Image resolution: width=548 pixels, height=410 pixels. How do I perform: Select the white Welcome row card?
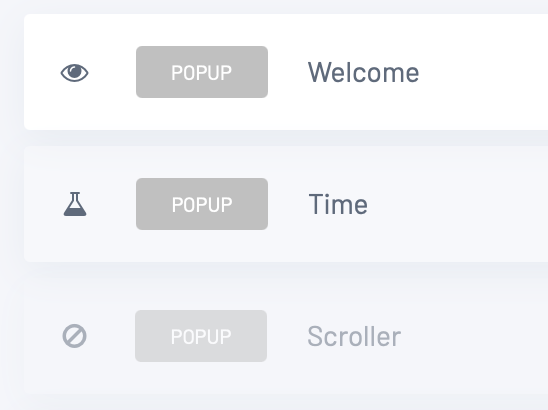pyautogui.click(x=286, y=72)
